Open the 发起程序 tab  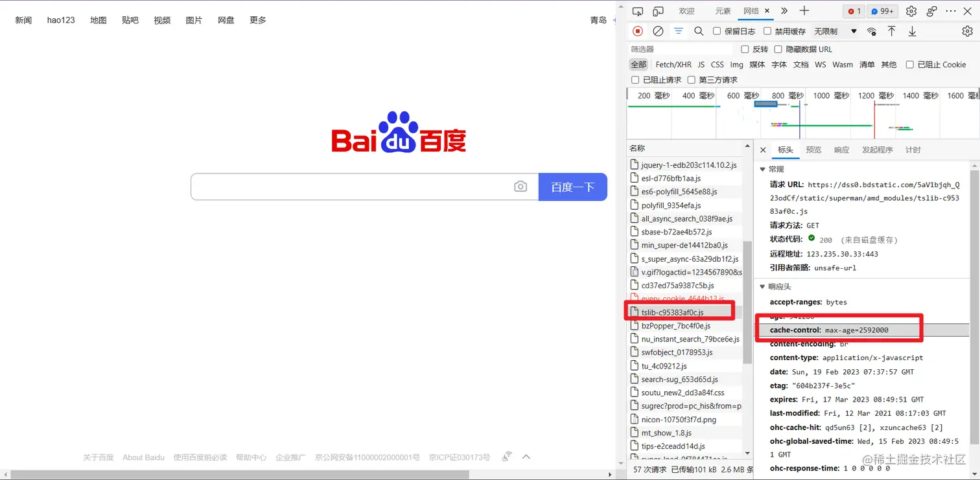(x=877, y=150)
